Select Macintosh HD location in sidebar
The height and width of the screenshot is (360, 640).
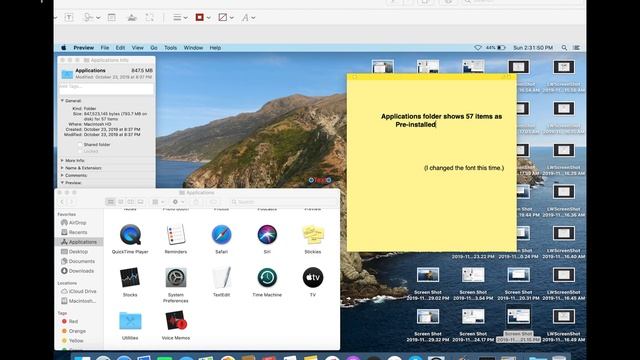pos(78,301)
